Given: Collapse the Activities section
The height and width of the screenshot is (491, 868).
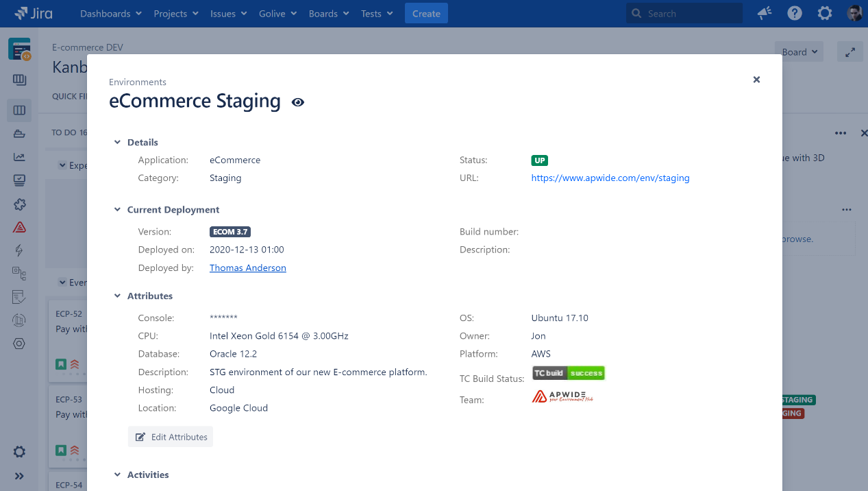Looking at the screenshot, I should click(117, 475).
